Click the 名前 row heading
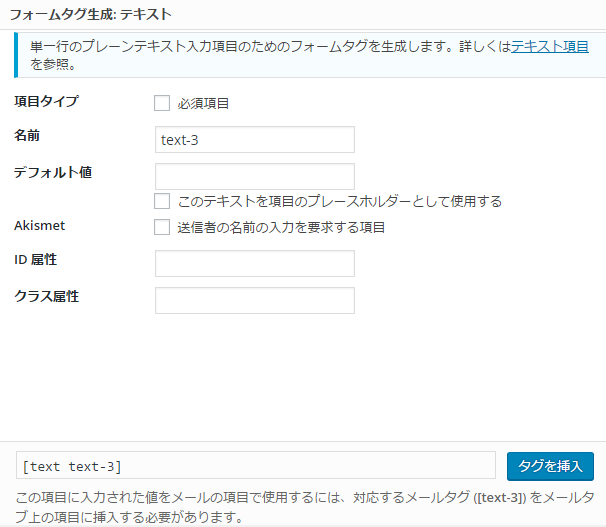This screenshot has width=606, height=527. [28, 135]
